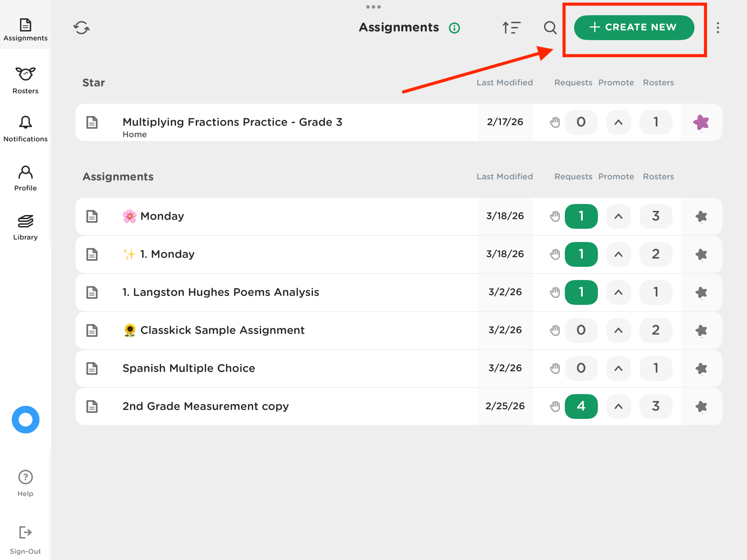Click the document icon of Multiplying Fractions Practice
The image size is (747, 560).
coord(92,122)
